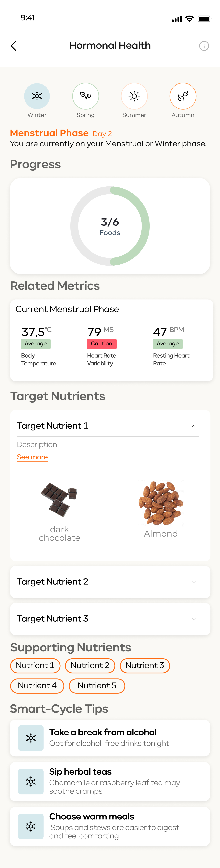
Task: Select the Spring sprout phase icon
Action: click(85, 96)
